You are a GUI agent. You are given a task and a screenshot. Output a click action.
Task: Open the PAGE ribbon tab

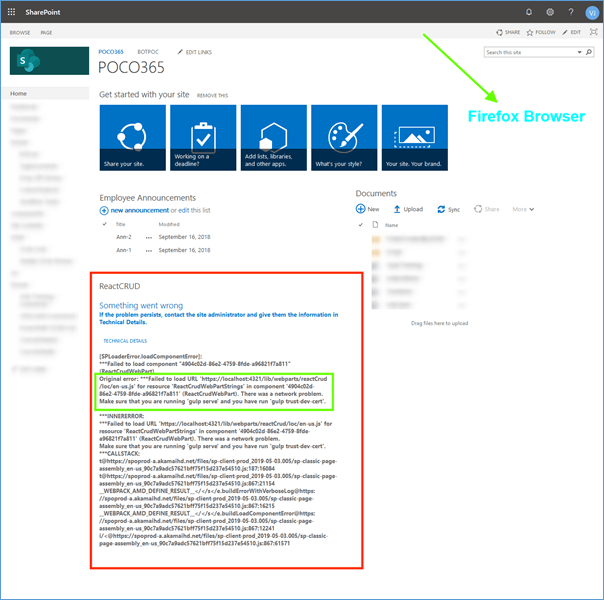[46, 33]
